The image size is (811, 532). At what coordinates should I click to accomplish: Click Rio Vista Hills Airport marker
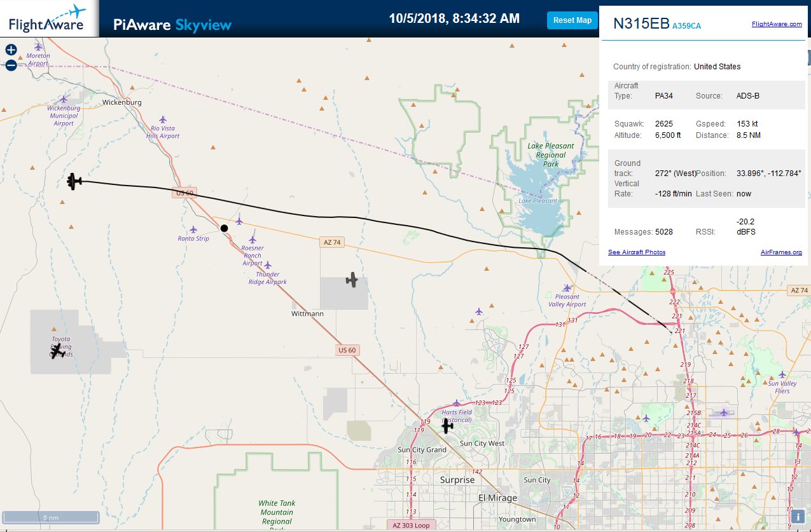[x=163, y=119]
